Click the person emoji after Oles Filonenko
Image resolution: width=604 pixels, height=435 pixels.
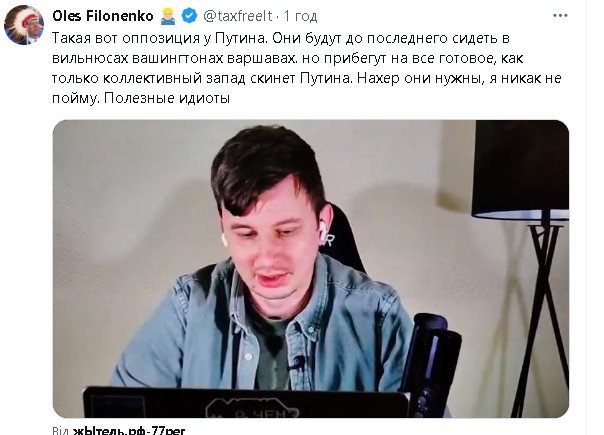(168, 16)
